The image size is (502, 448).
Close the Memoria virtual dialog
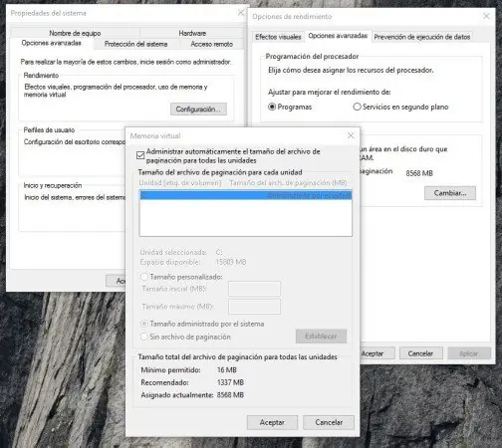pyautogui.click(x=351, y=135)
